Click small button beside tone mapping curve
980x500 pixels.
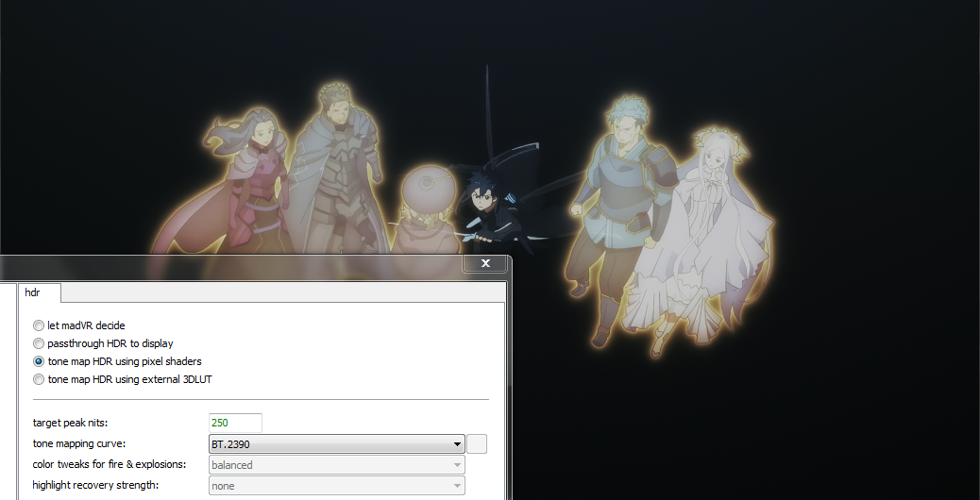tap(477, 444)
